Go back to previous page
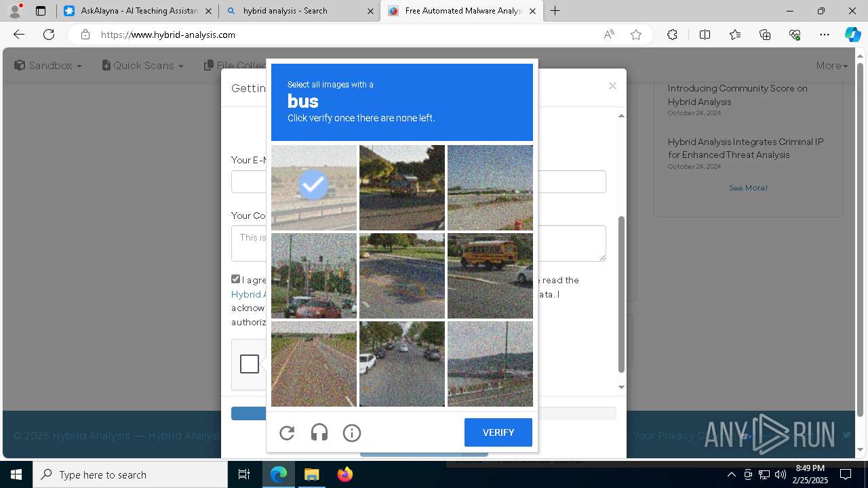This screenshot has width=868, height=488. pyautogui.click(x=19, y=35)
